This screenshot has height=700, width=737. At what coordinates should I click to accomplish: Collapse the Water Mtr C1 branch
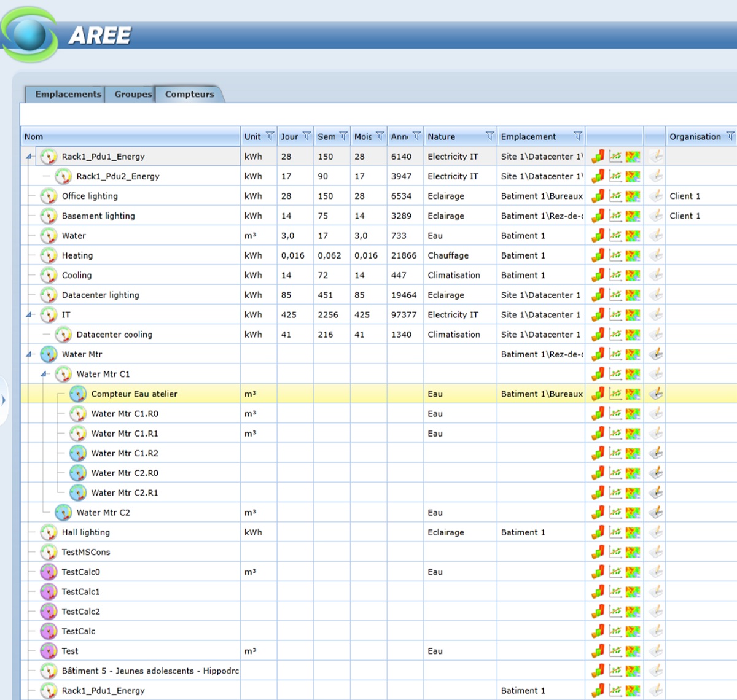click(x=44, y=374)
